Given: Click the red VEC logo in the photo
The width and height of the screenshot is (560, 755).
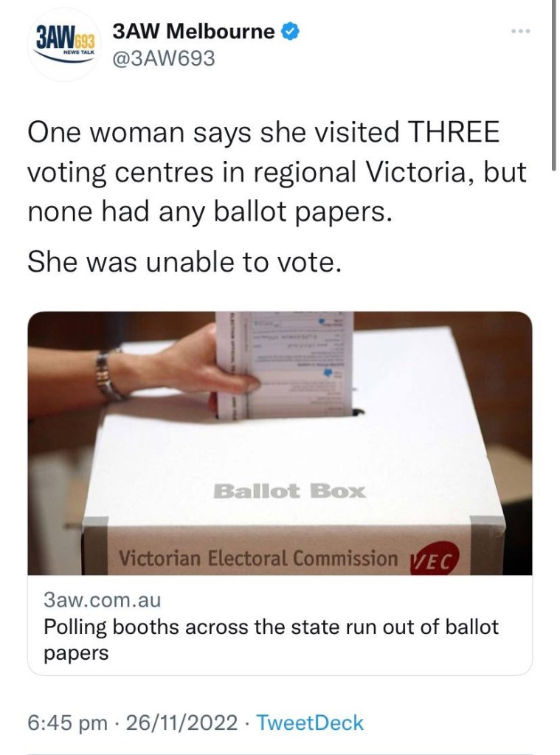Looking at the screenshot, I should pos(432,559).
